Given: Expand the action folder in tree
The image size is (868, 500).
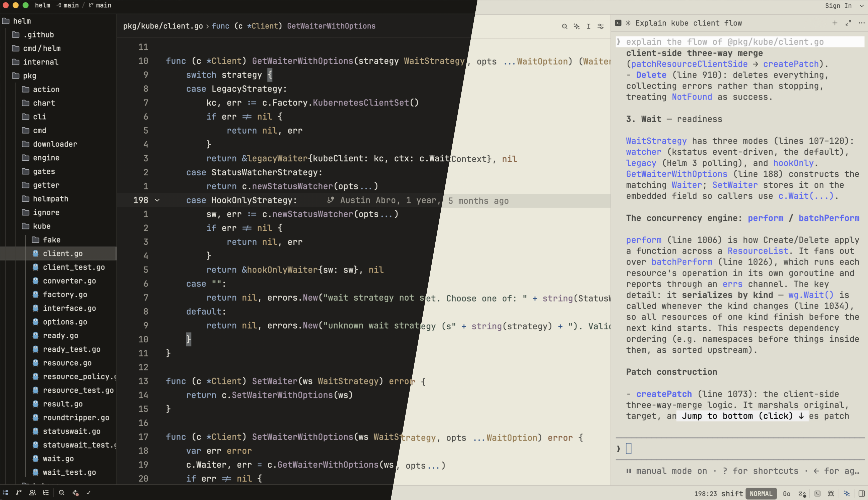Looking at the screenshot, I should 40,89.
